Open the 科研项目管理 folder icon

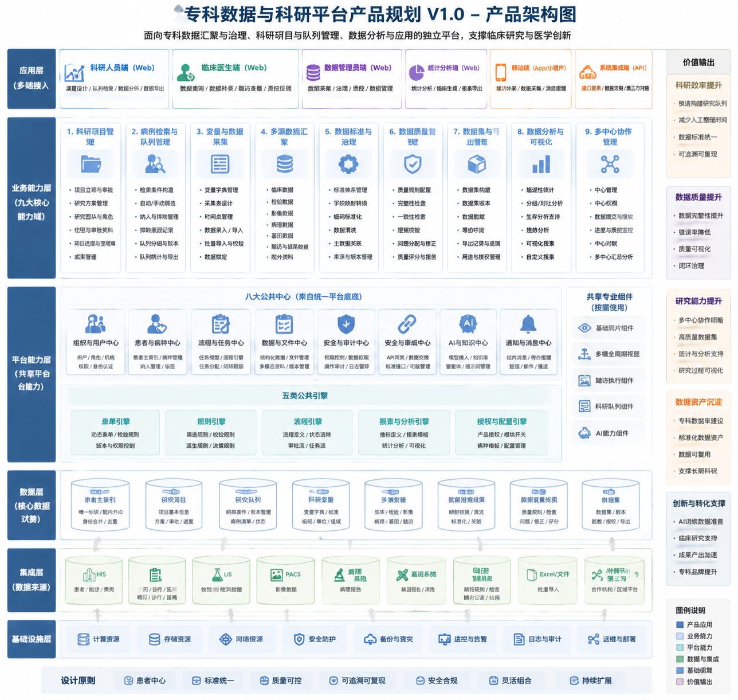point(91,164)
